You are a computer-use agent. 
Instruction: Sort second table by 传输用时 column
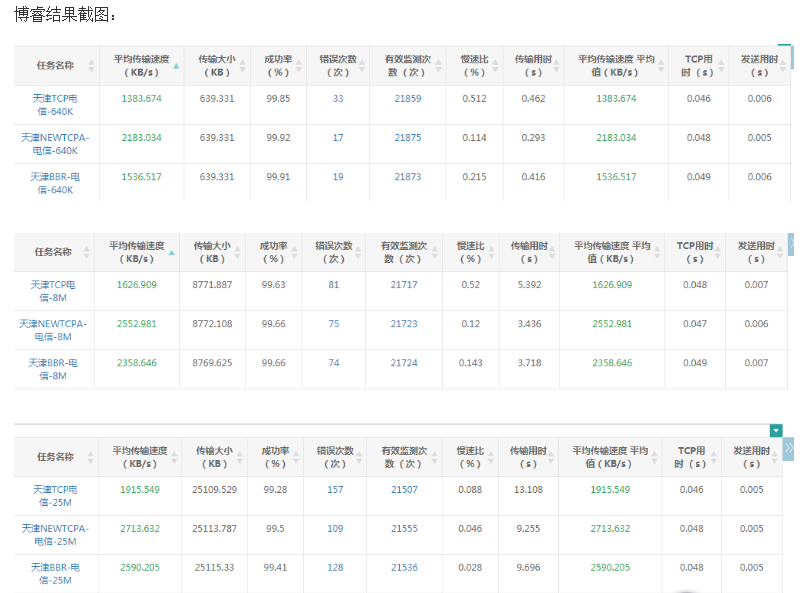click(x=552, y=252)
